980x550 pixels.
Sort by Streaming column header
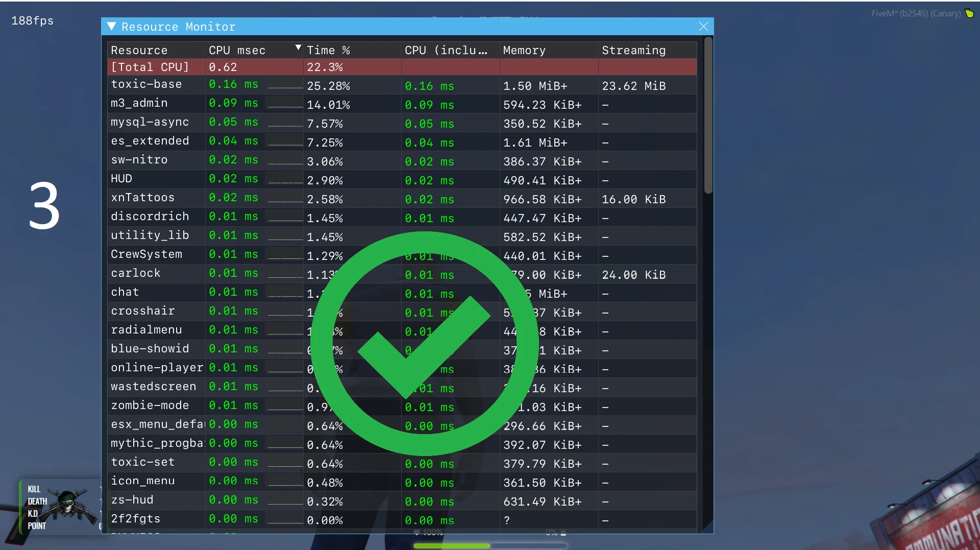pyautogui.click(x=633, y=50)
